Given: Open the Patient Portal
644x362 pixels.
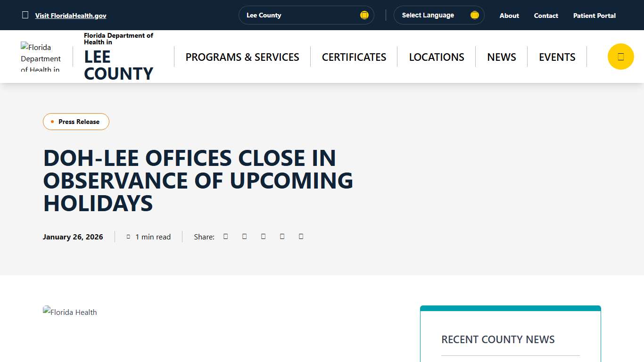Looking at the screenshot, I should tap(594, 15).
